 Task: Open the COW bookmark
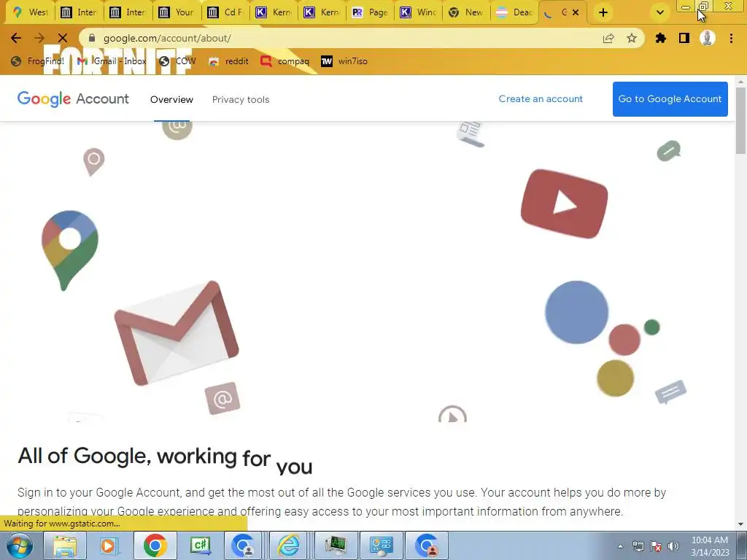click(x=178, y=61)
